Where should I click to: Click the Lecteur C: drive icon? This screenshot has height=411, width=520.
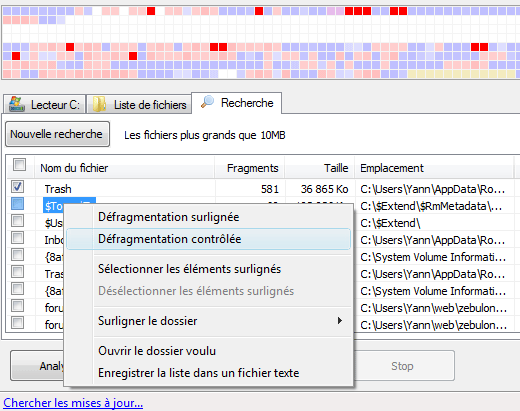pyautogui.click(x=17, y=104)
